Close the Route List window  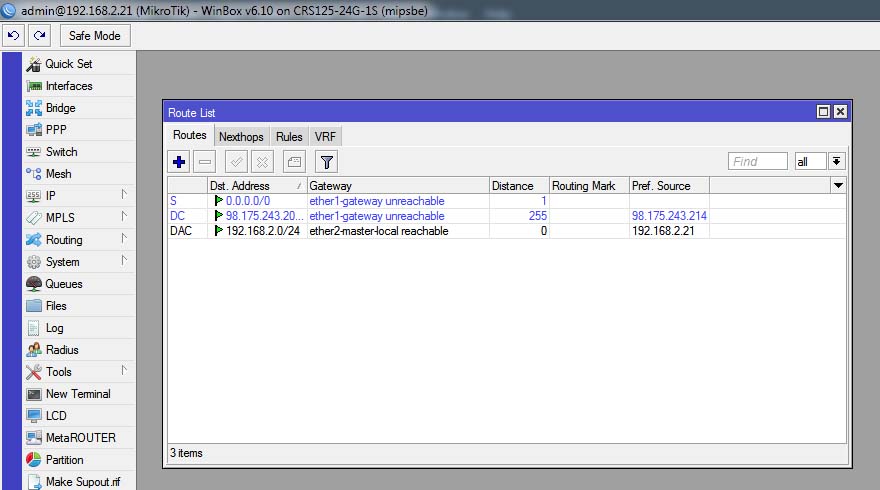(840, 112)
